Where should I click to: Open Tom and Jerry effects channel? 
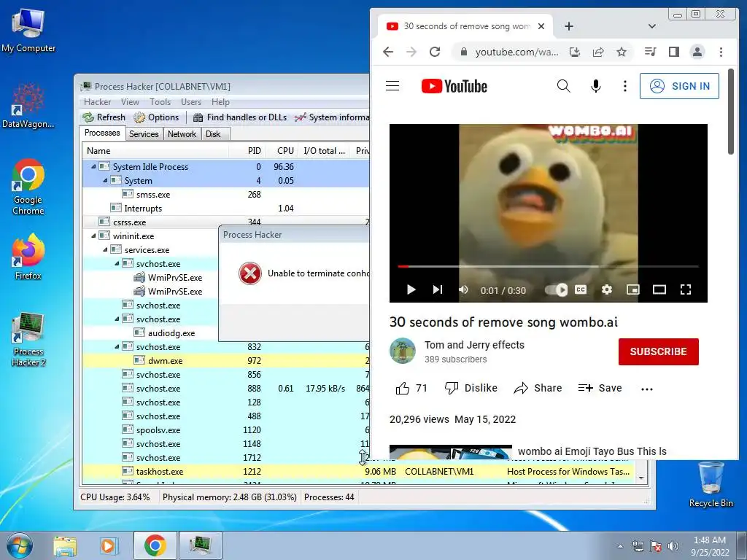[474, 345]
